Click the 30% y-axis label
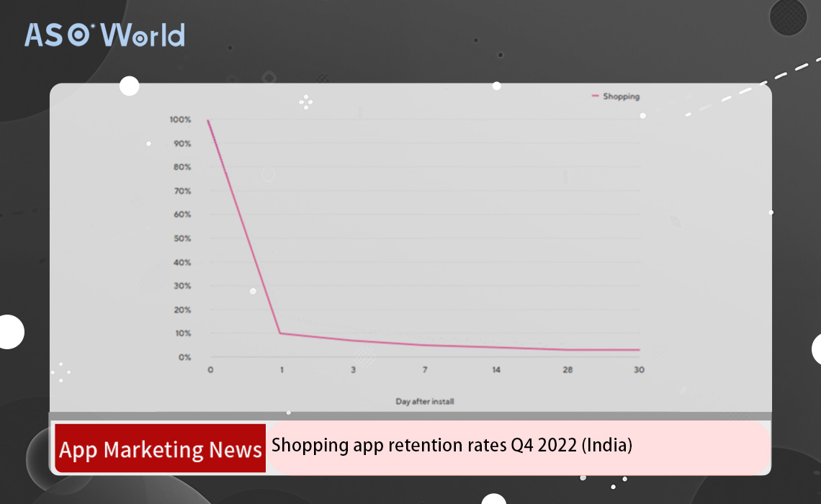821x504 pixels. [x=182, y=286]
